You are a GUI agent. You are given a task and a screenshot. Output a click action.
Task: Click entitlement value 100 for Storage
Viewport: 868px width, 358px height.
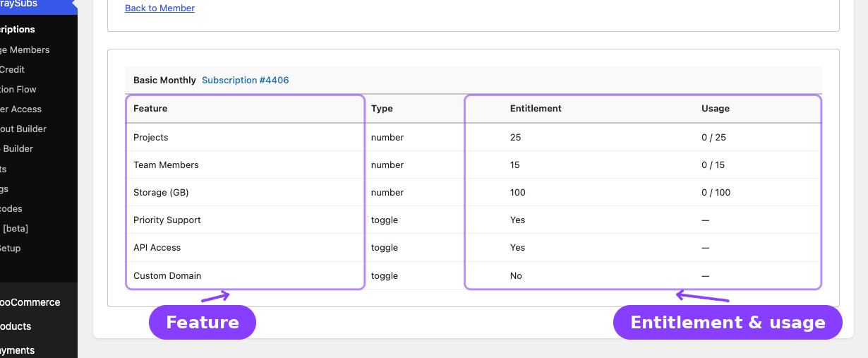(x=518, y=192)
